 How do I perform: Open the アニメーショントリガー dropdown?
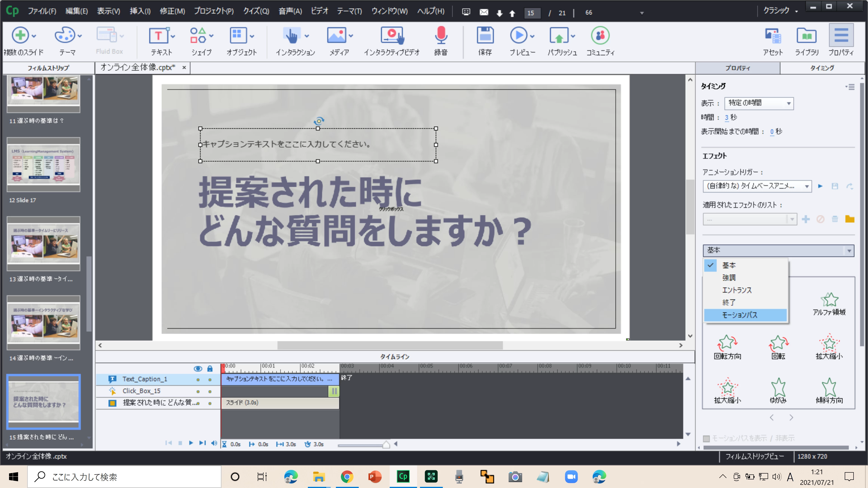757,186
